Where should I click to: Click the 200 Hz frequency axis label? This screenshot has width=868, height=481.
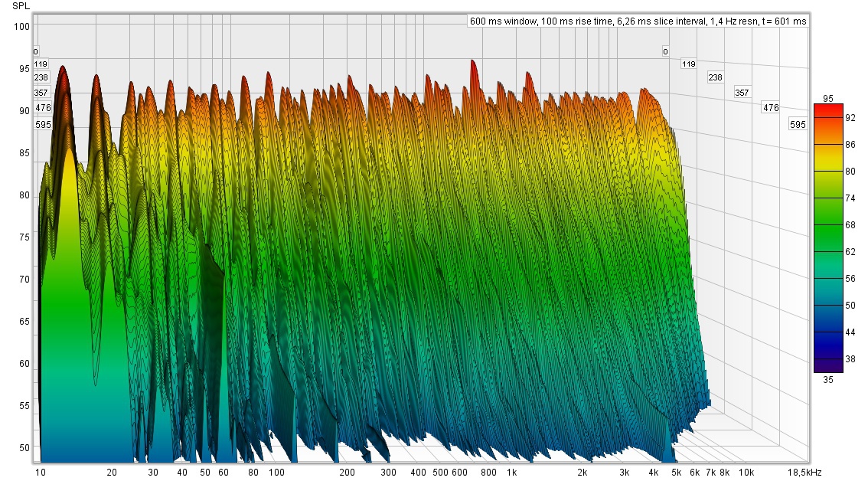click(x=347, y=473)
